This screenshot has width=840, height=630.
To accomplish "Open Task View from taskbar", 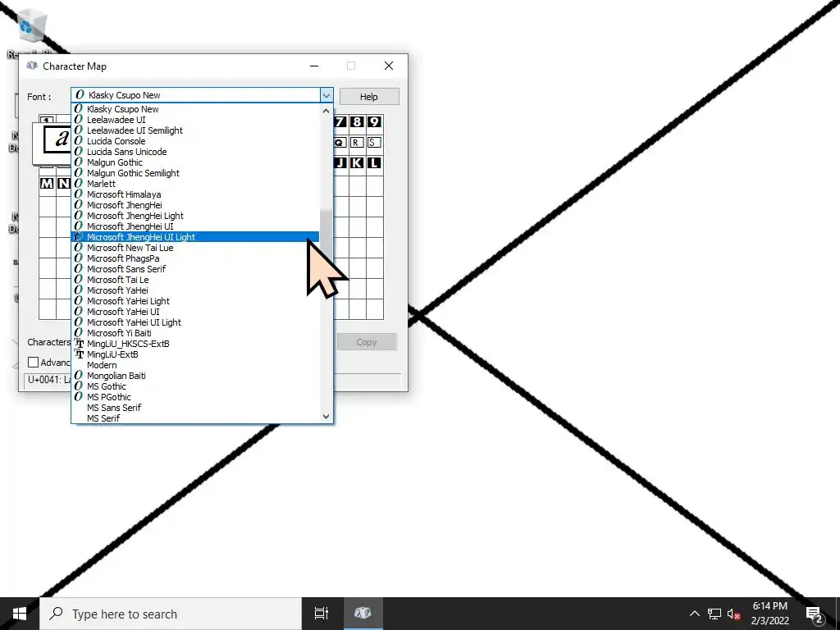I will pyautogui.click(x=322, y=614).
